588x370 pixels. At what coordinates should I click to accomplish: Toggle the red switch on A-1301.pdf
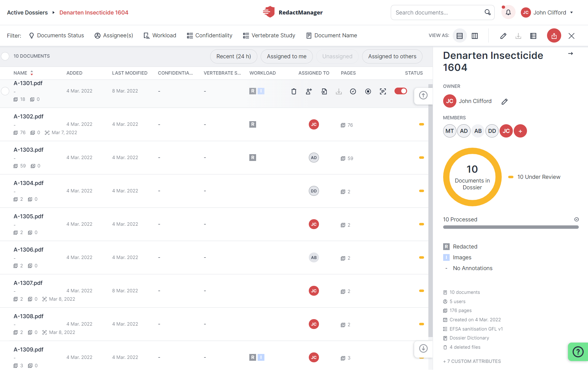pyautogui.click(x=401, y=91)
